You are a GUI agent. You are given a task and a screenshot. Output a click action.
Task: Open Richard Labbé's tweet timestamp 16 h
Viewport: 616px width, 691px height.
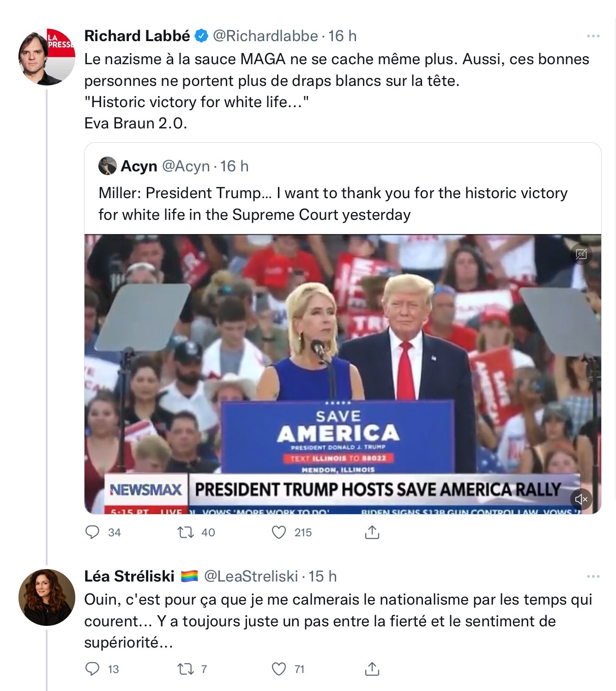pyautogui.click(x=343, y=36)
